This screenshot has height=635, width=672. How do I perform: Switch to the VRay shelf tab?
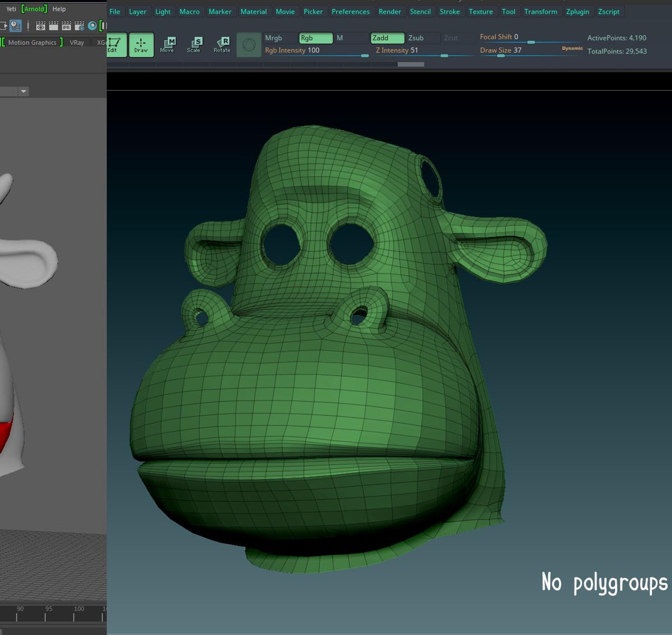coord(77,42)
